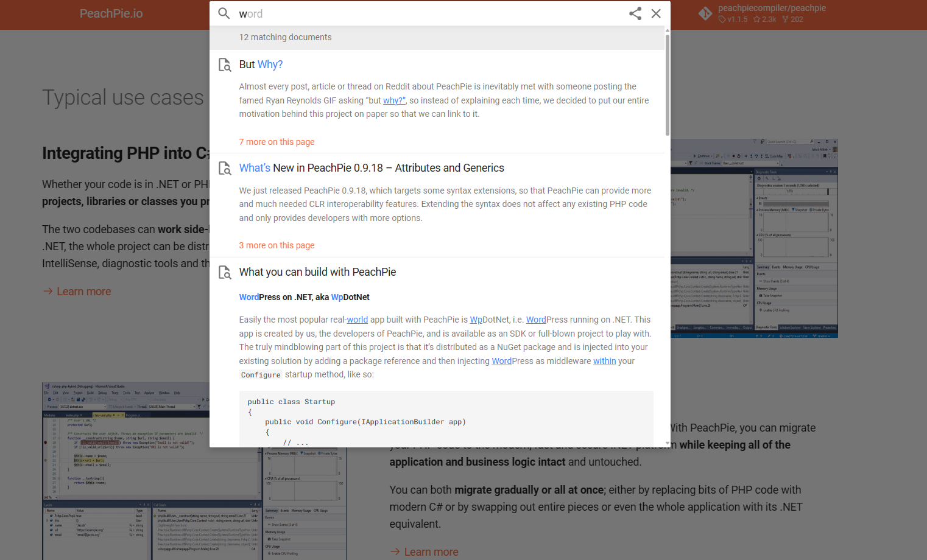
Task: Open the peachpiecompiler/peachpie GitHub repository link
Action: 772,13
